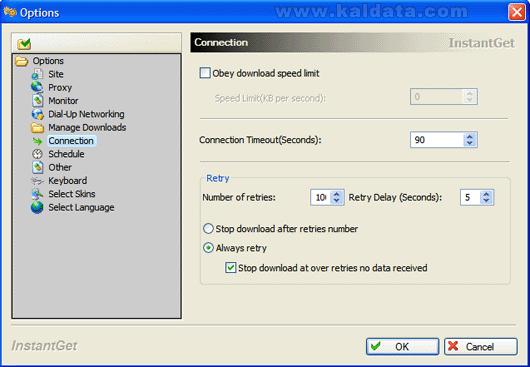This screenshot has width=530, height=367.
Task: Click the Proxy globe icon
Action: pos(37,87)
